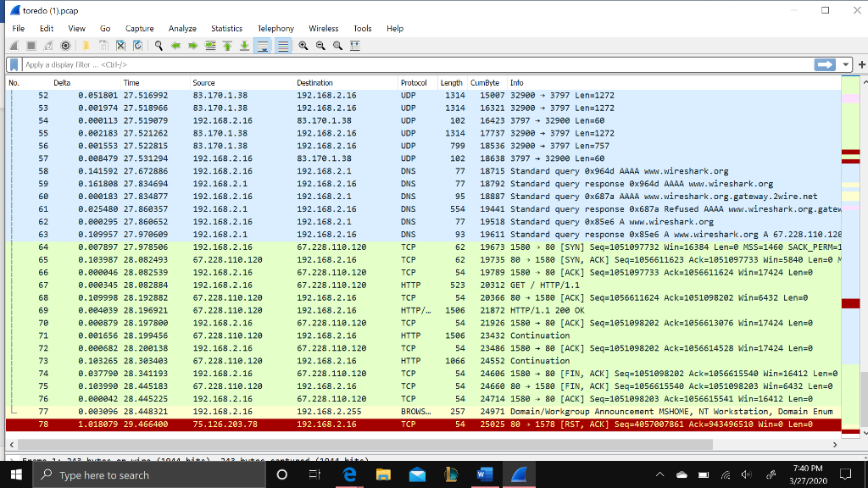Click the Go to first packet icon
Screen dimensions: 868x488
coord(228,46)
